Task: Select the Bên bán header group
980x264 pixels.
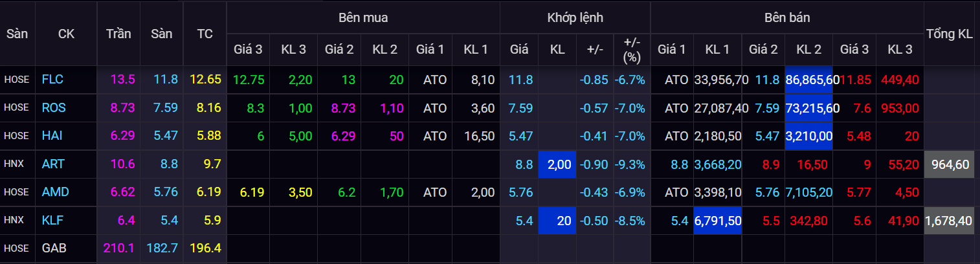Action: click(x=786, y=17)
